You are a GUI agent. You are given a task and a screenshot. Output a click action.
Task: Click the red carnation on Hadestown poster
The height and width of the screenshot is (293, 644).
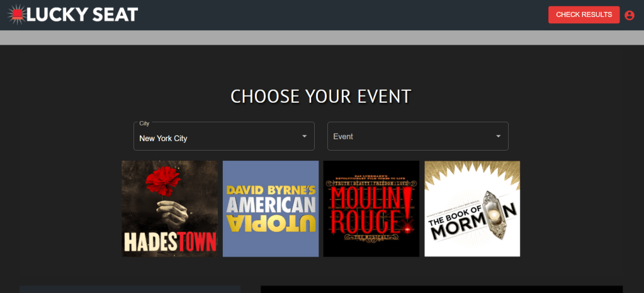click(164, 180)
